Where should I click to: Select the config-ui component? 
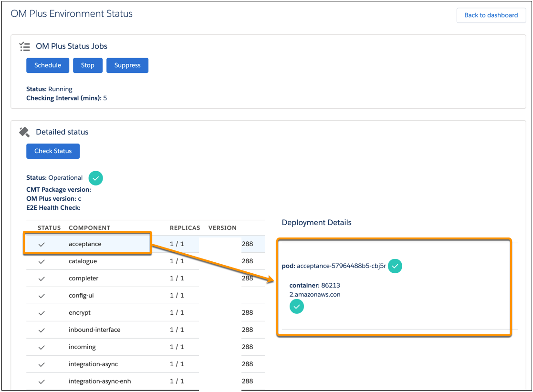tap(81, 296)
